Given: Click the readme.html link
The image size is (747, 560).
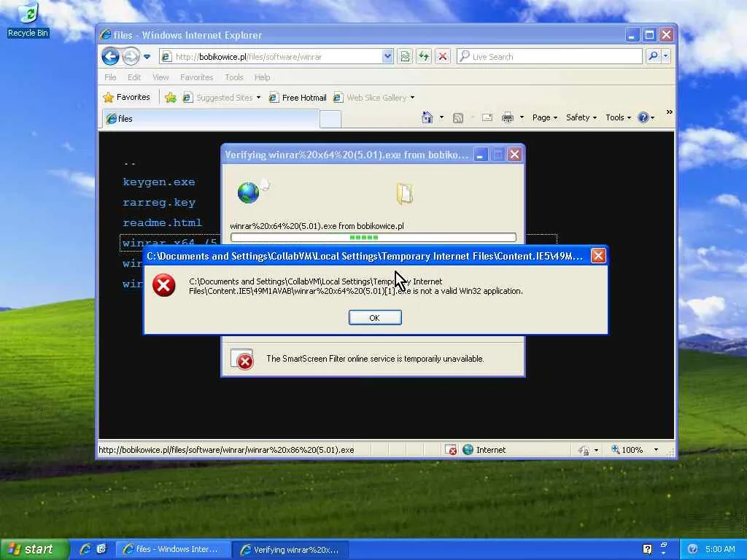Looking at the screenshot, I should (162, 222).
